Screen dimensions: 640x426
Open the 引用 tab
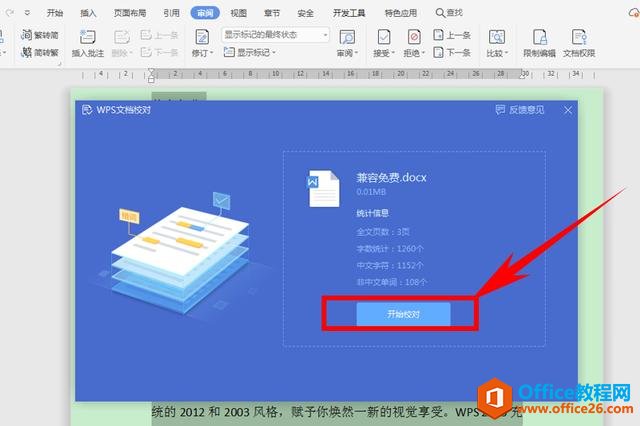click(171, 13)
